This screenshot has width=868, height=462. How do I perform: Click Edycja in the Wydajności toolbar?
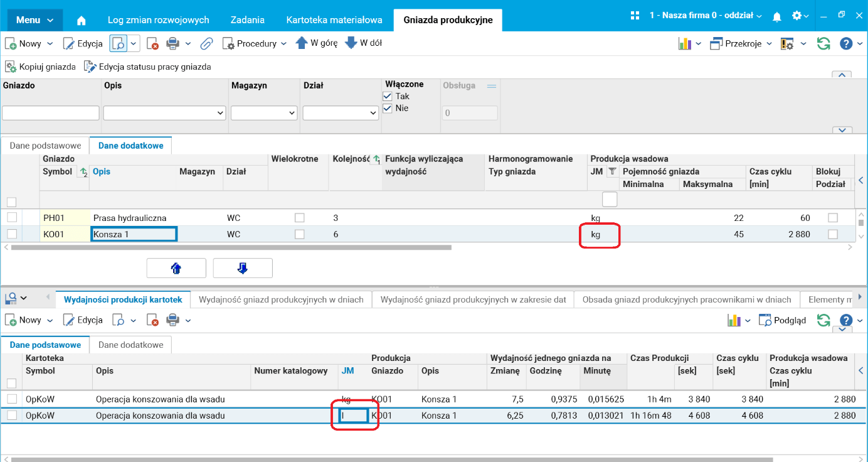(83, 320)
